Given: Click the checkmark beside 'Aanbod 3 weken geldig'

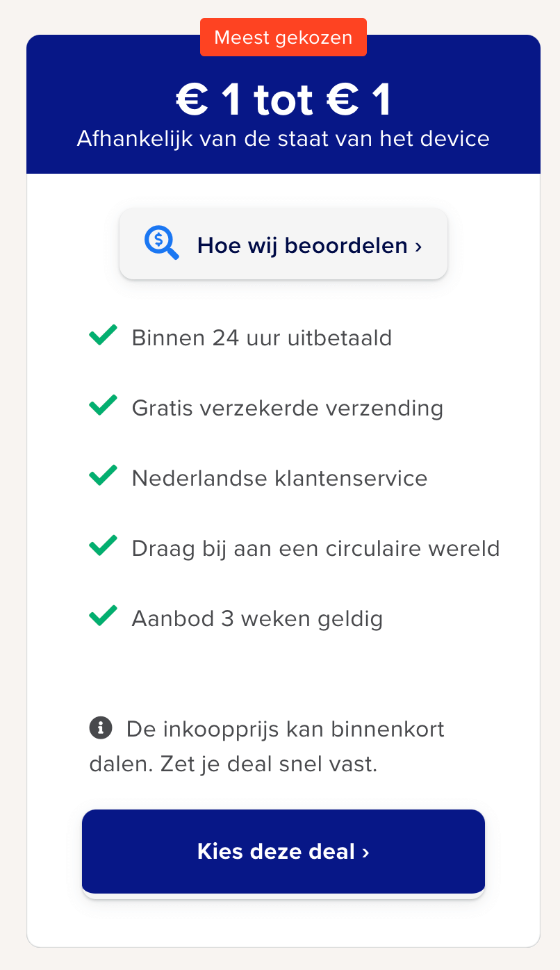Looking at the screenshot, I should pyautogui.click(x=103, y=616).
